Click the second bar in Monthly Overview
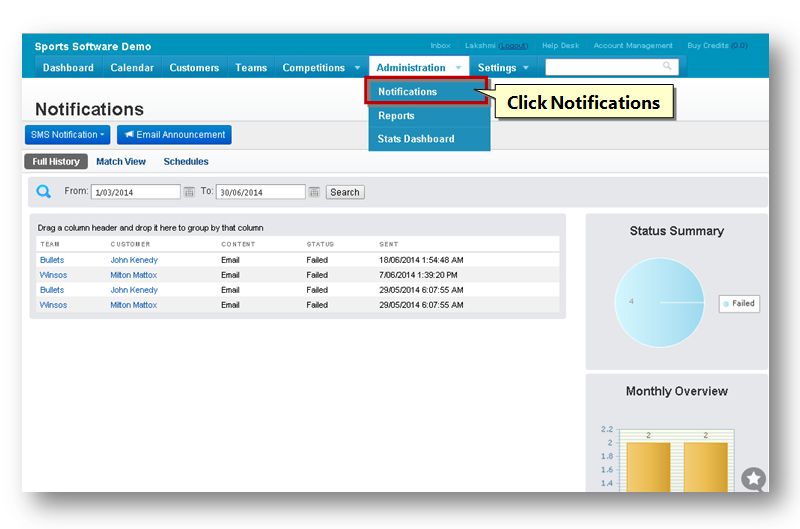This screenshot has width=800, height=529. (706, 467)
